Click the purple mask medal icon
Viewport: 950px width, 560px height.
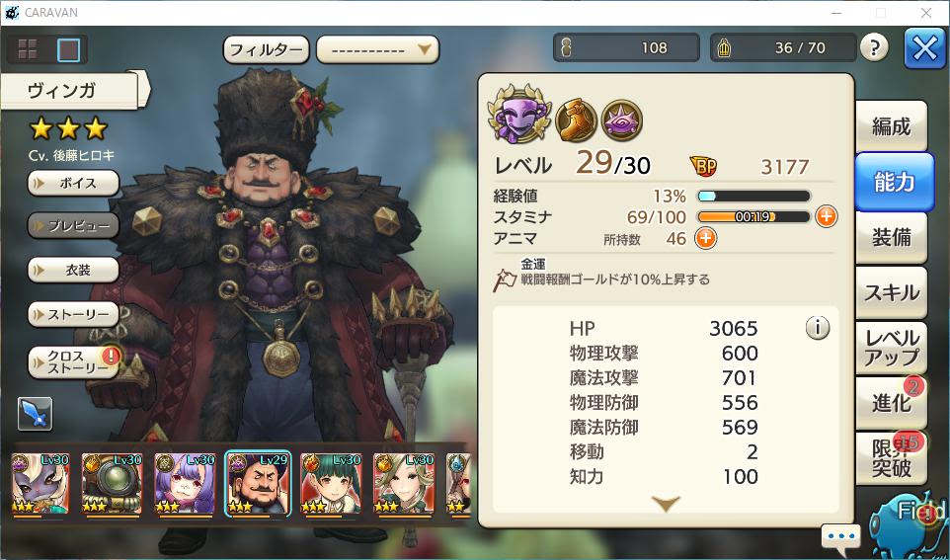519,114
